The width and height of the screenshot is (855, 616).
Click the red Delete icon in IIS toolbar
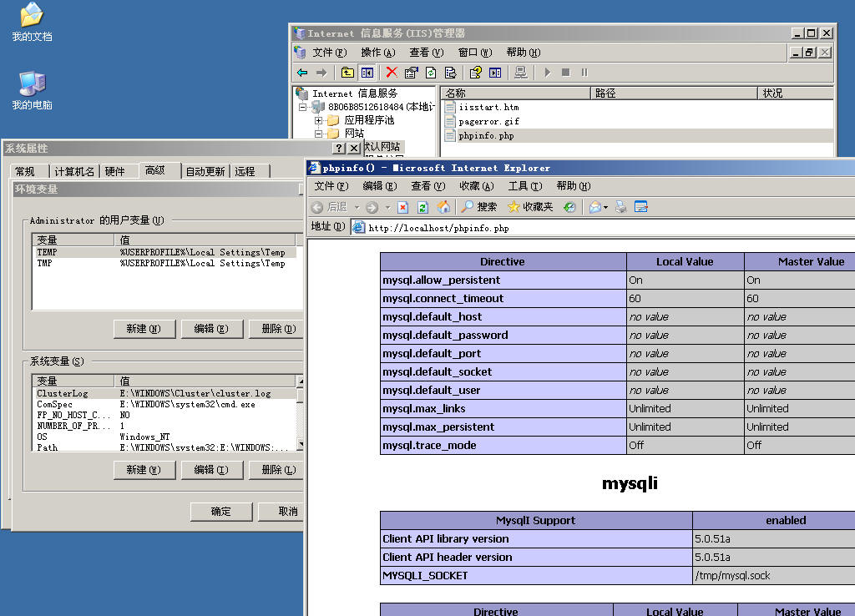[391, 73]
